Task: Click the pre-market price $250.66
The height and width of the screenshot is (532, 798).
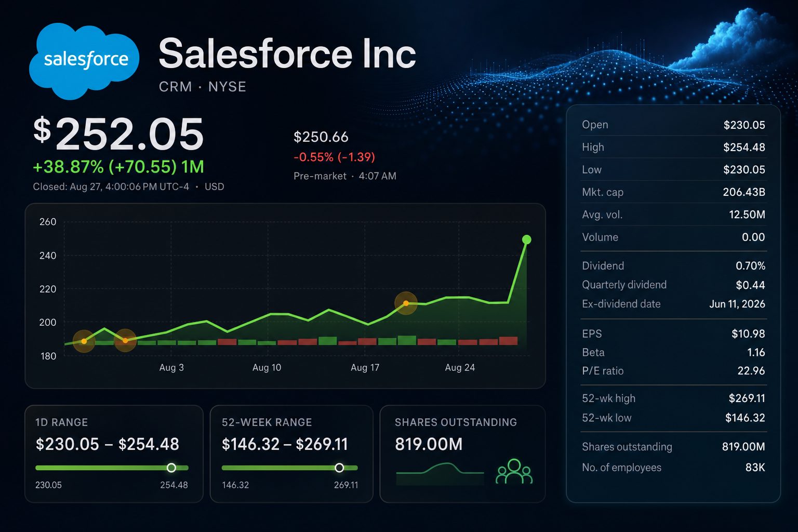Action: pos(321,137)
